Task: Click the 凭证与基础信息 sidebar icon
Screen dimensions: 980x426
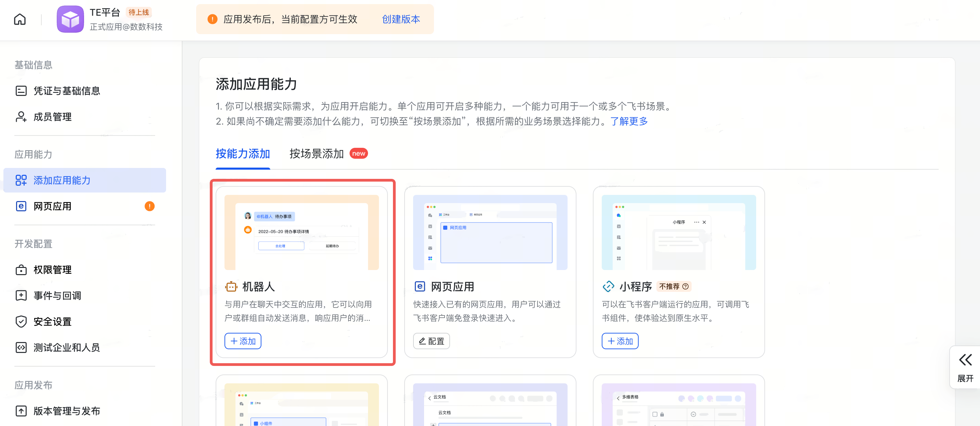Action: 21,91
